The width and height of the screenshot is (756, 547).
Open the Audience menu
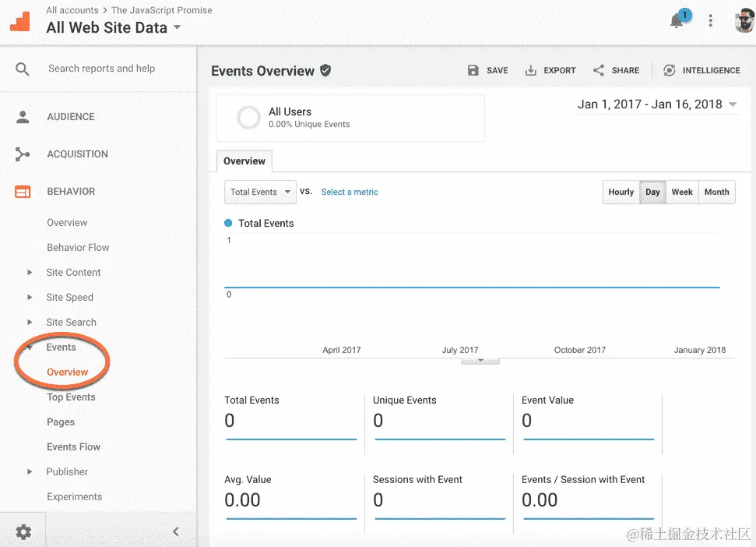click(70, 117)
